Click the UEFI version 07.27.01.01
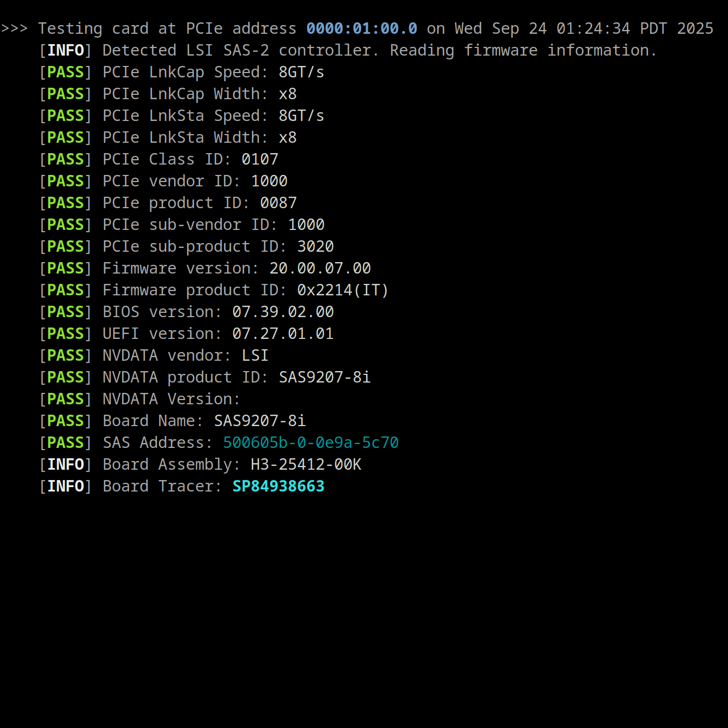 tap(283, 333)
